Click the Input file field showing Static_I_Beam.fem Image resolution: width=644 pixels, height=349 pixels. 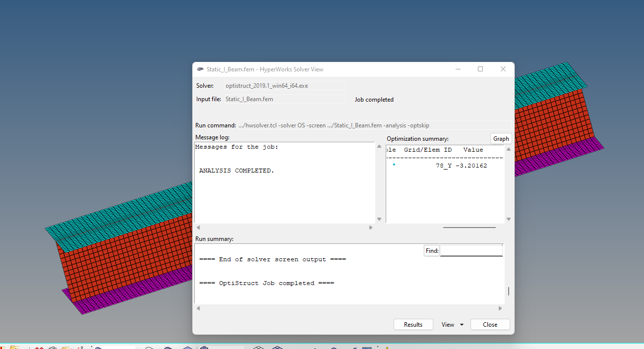click(x=285, y=99)
